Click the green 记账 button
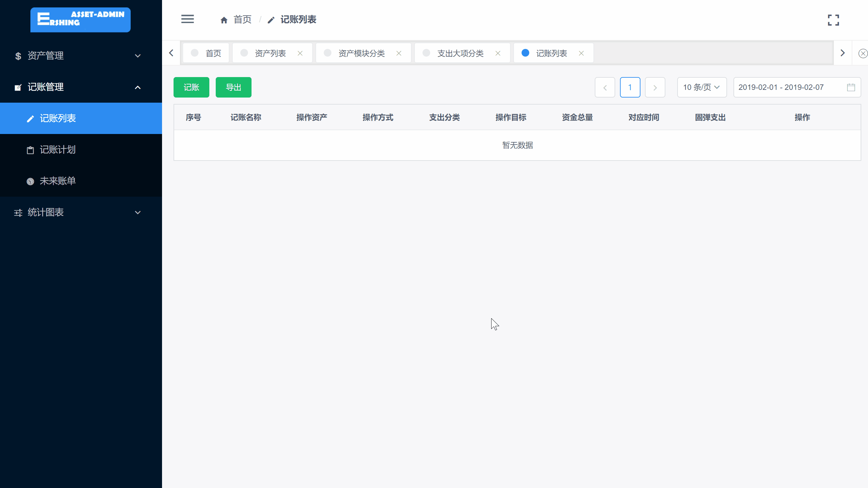 [191, 87]
